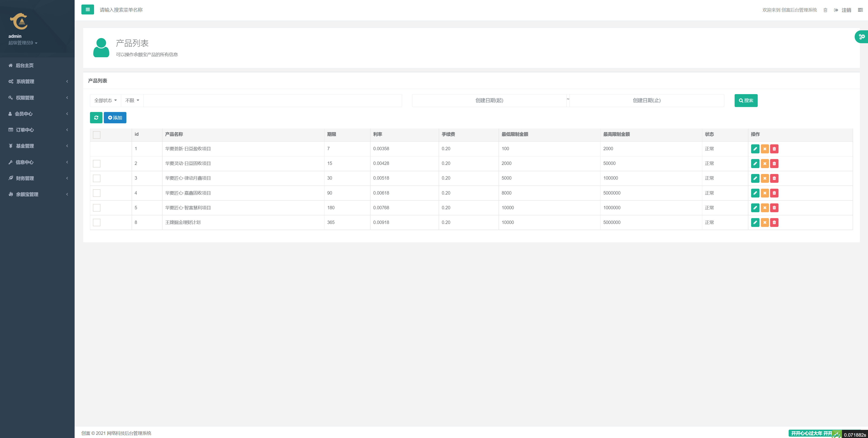Screen dimensions: 868x438
Task: Open the 不限 filter dropdown
Action: point(132,100)
